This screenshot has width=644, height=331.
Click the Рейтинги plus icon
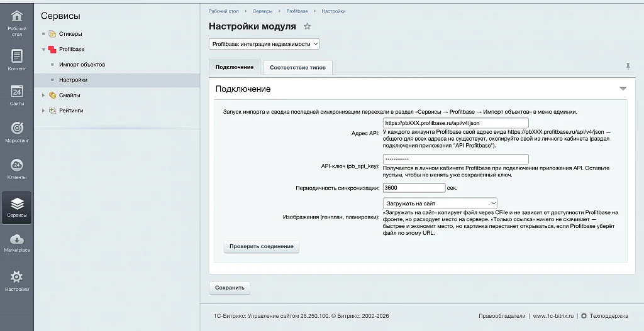click(53, 111)
